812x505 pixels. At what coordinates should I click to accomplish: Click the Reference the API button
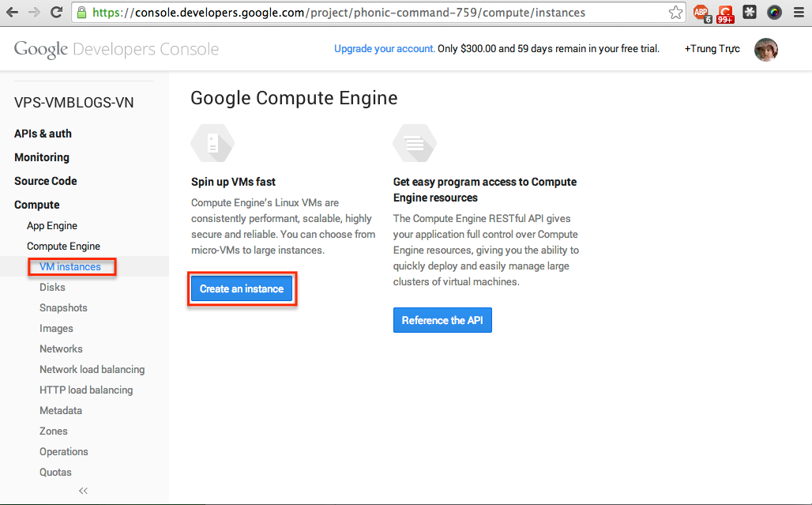pyautogui.click(x=442, y=320)
